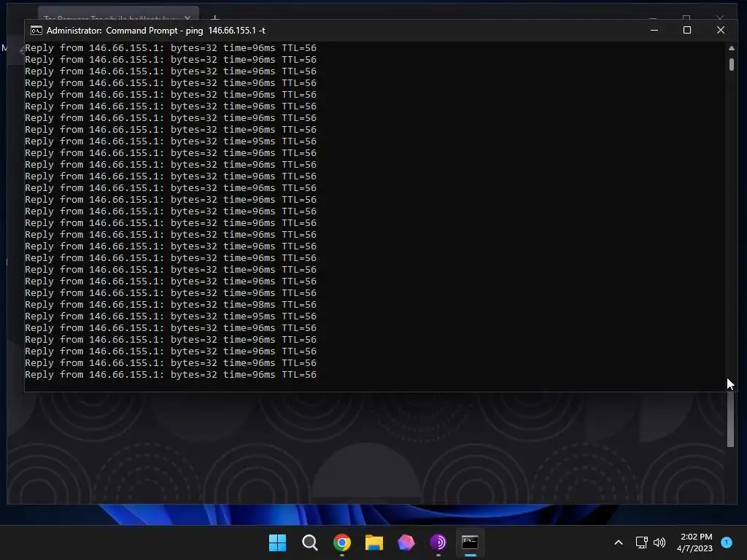This screenshot has height=560, width=747.
Task: Click the Command Prompt title bar icon
Action: tap(36, 31)
